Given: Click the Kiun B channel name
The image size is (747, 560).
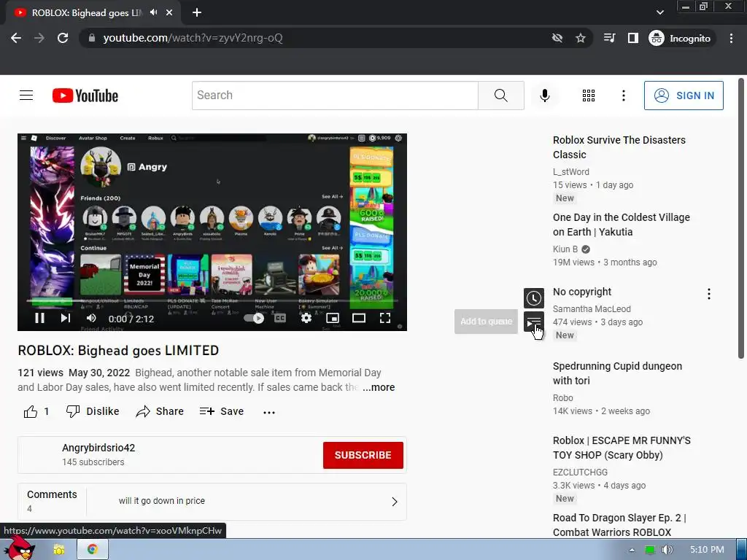Looking at the screenshot, I should click(x=565, y=249).
